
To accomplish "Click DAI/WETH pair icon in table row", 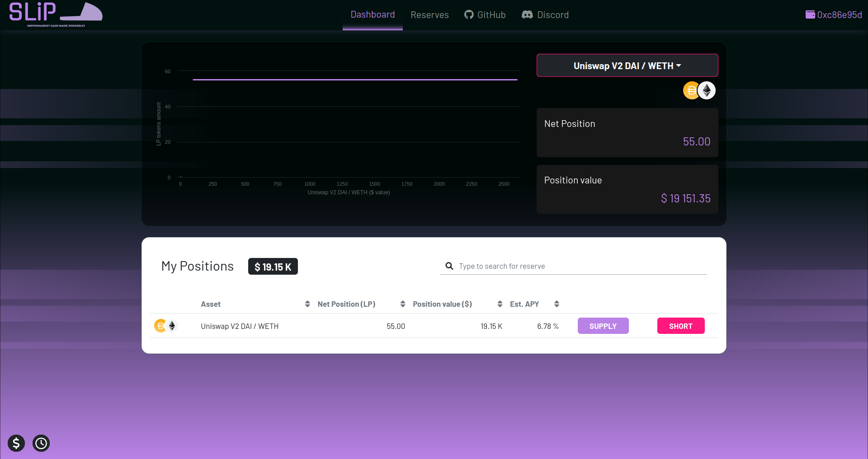I will [166, 326].
